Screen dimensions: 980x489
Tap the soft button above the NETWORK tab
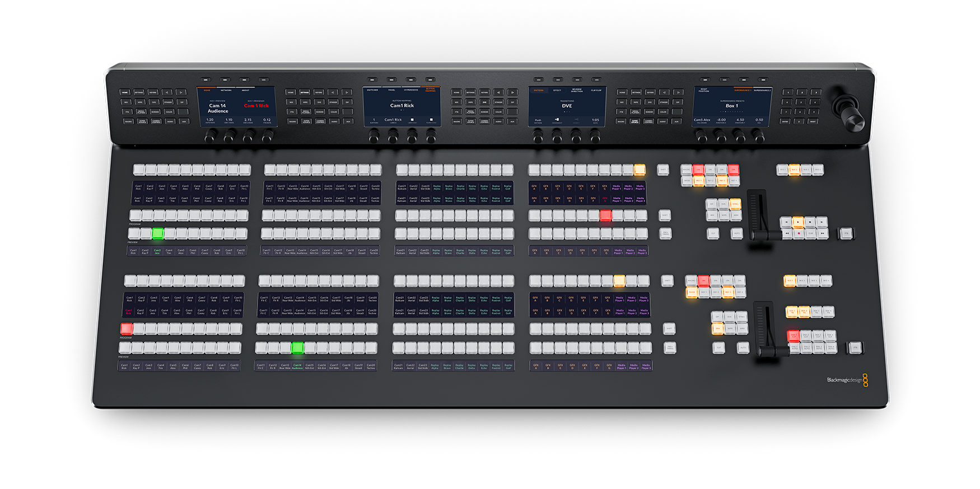click(x=225, y=79)
